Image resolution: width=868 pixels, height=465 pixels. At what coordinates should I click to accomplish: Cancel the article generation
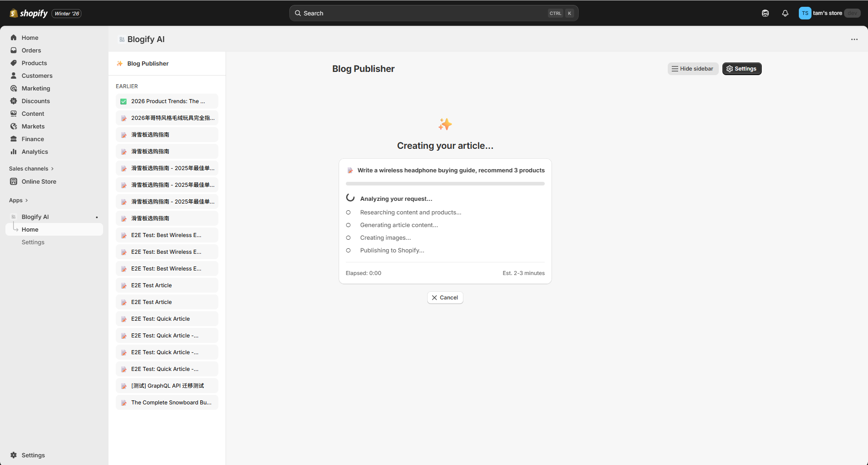click(x=445, y=297)
